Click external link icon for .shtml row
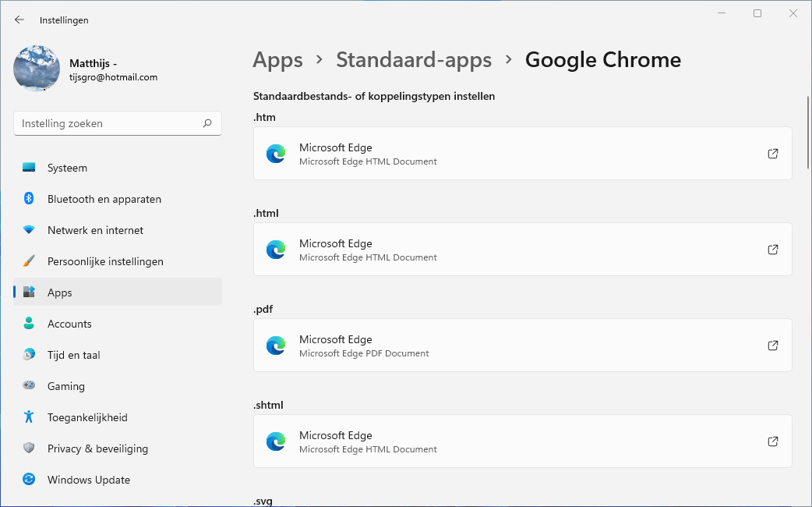Screen dimensions: 812x507 pyautogui.click(x=772, y=441)
